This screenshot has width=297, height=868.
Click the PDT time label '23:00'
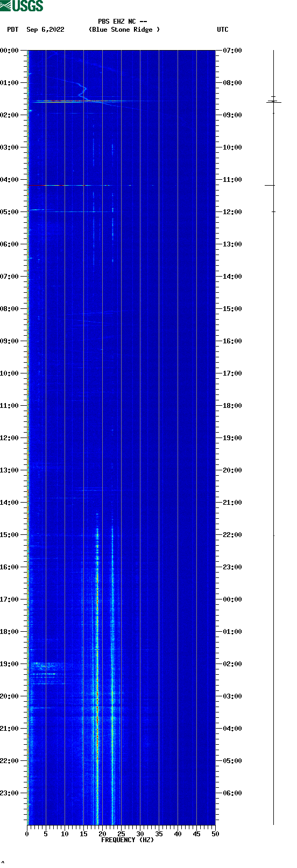[x=10, y=793]
